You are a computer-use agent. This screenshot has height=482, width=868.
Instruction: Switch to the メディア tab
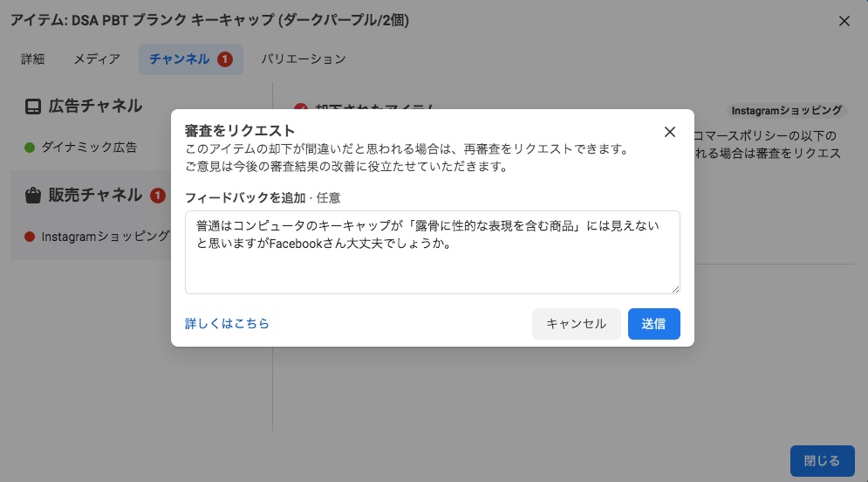[x=97, y=59]
